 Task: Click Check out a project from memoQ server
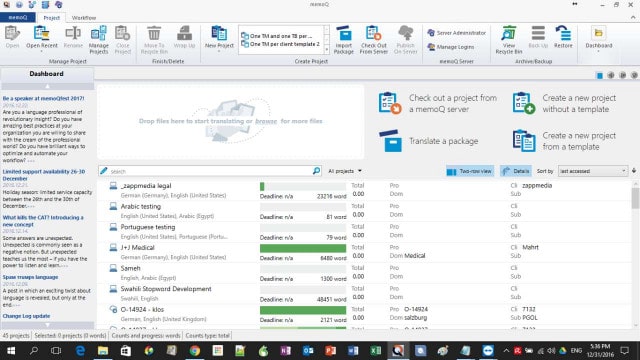[x=438, y=103]
